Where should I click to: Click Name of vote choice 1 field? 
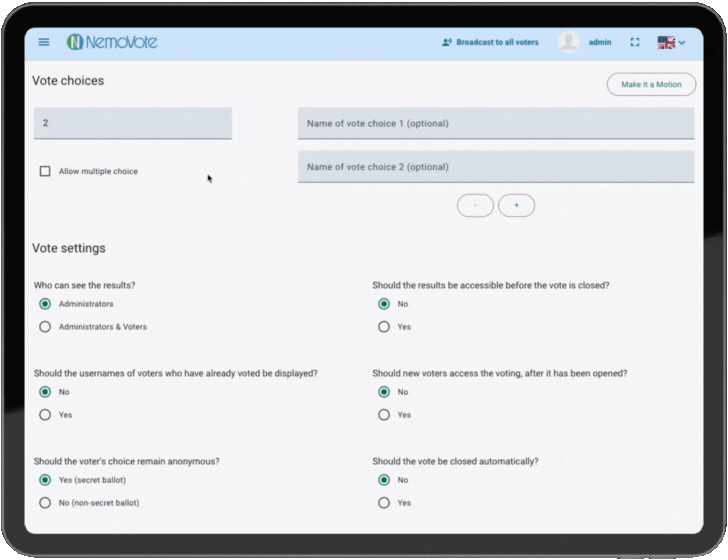[495, 123]
